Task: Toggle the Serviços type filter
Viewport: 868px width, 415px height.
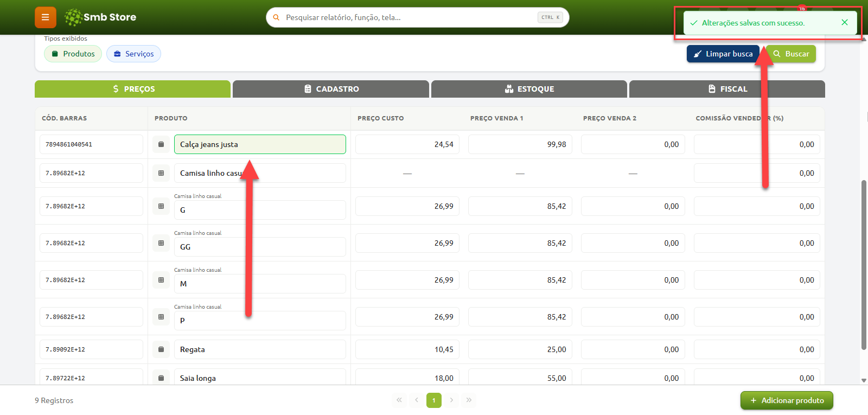Action: (133, 54)
